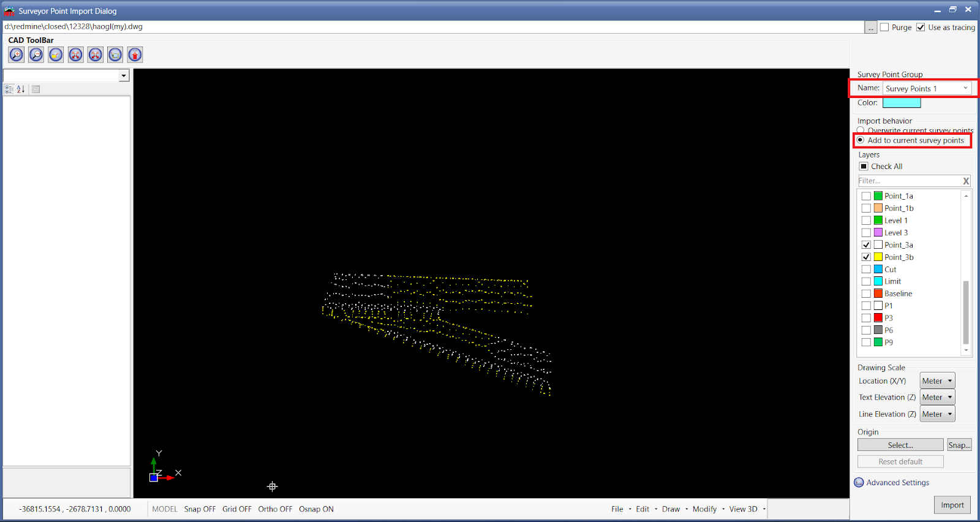Open the View 3D menu

(x=743, y=509)
